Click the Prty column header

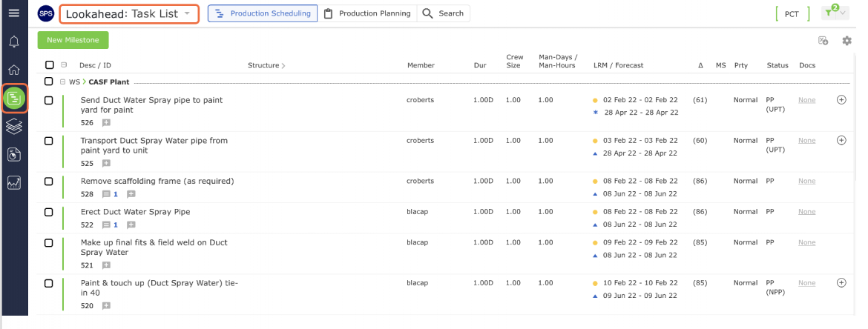point(740,65)
